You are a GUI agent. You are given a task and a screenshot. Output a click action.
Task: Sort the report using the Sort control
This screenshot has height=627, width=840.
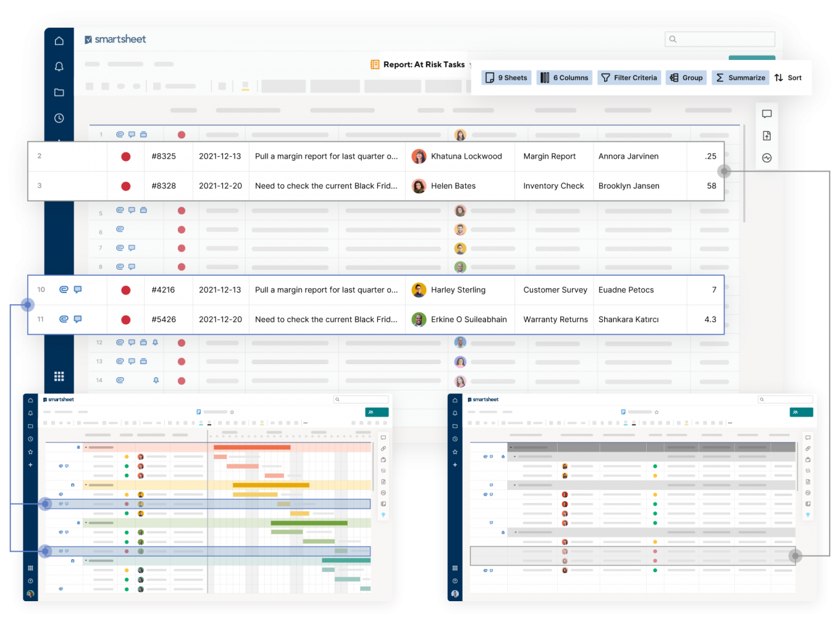click(x=788, y=77)
